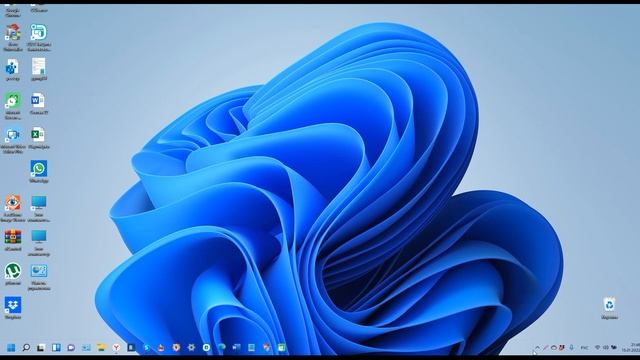Select the Control Panel desktop shortcut
The height and width of the screenshot is (360, 640).
(39, 277)
